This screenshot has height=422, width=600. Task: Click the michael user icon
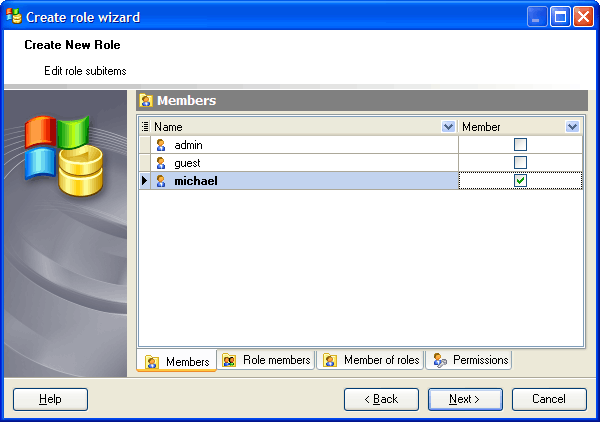point(161,181)
